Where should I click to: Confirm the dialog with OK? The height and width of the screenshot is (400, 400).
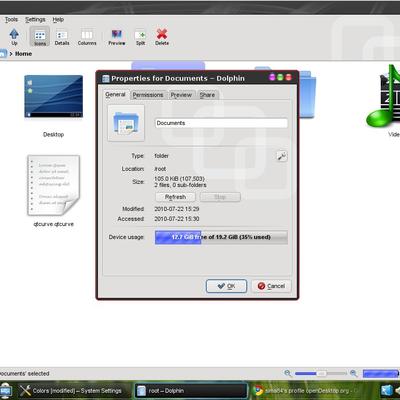226,286
